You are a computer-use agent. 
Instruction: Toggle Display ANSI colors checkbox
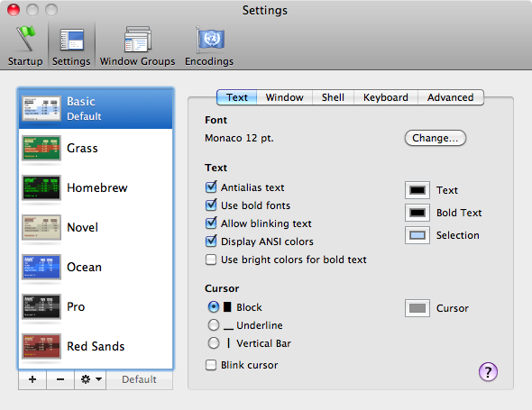[x=211, y=241]
